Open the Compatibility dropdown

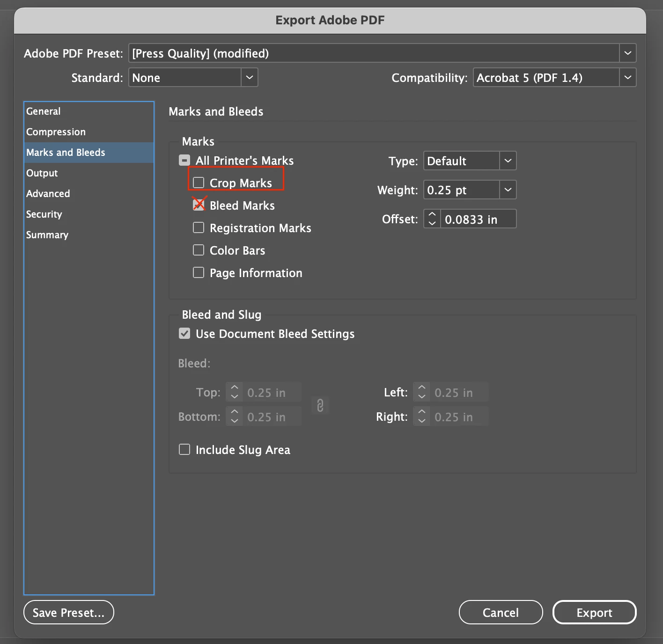coord(627,77)
